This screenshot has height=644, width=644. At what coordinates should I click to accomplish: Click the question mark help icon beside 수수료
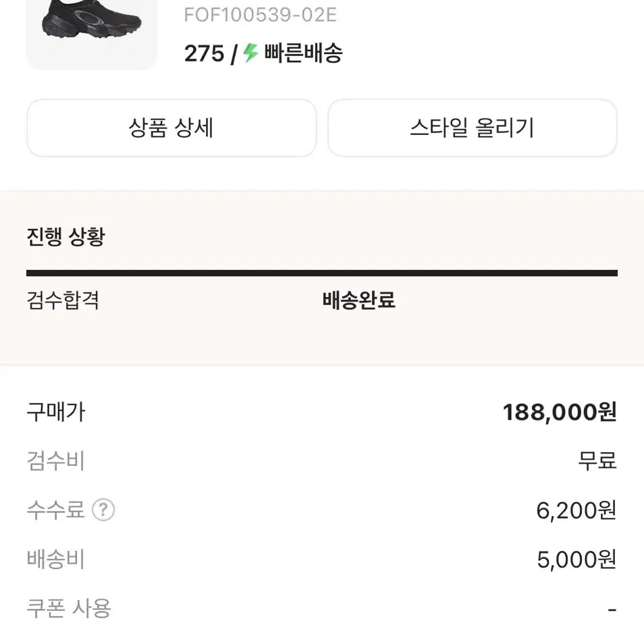(x=103, y=510)
